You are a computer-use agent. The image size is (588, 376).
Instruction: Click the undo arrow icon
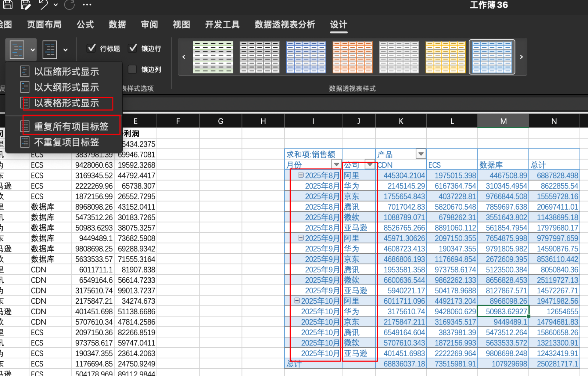tap(43, 5)
